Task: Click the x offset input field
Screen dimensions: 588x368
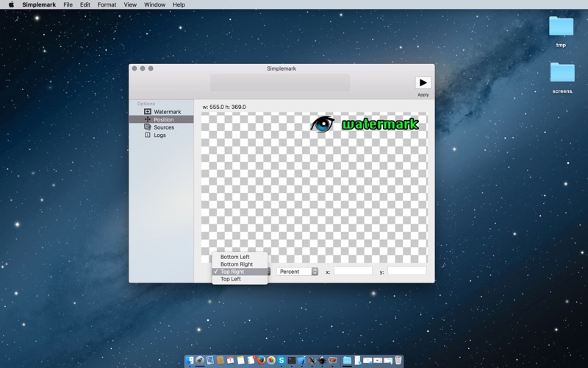Action: point(354,271)
